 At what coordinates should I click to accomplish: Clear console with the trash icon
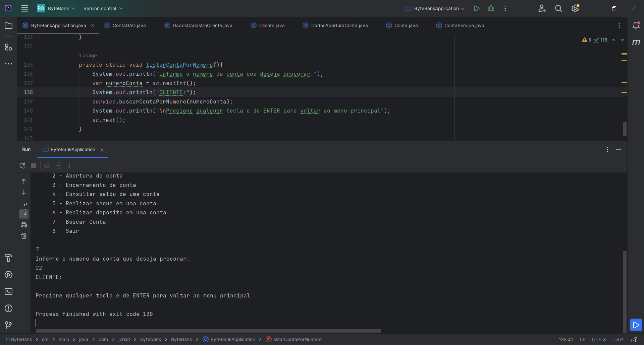coord(24,236)
